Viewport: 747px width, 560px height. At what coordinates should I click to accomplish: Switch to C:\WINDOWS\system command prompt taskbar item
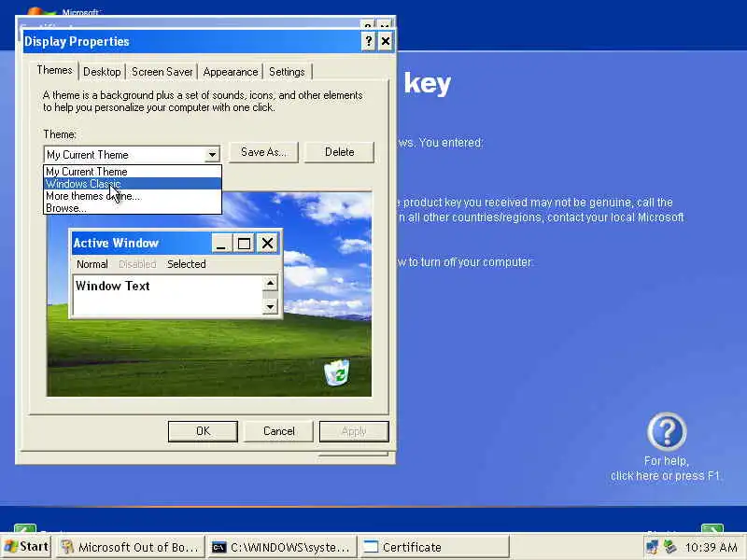(283, 547)
